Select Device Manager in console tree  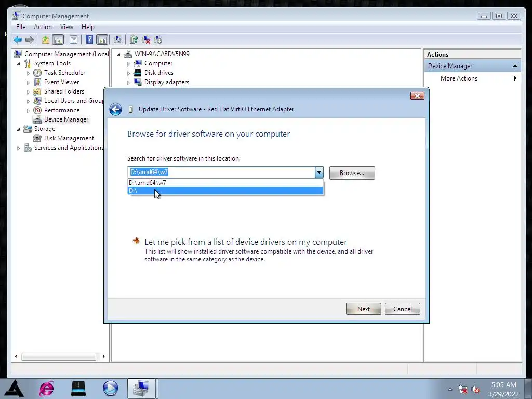tap(66, 119)
